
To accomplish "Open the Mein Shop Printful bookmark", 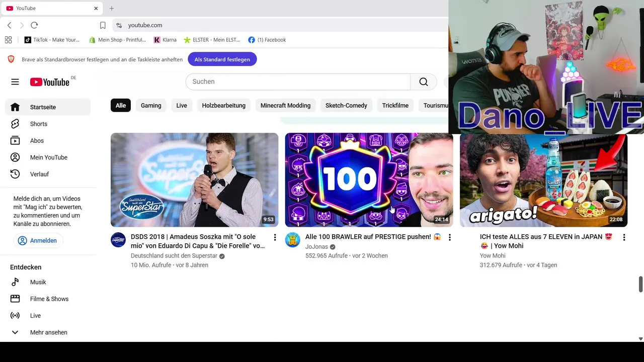I will [117, 40].
